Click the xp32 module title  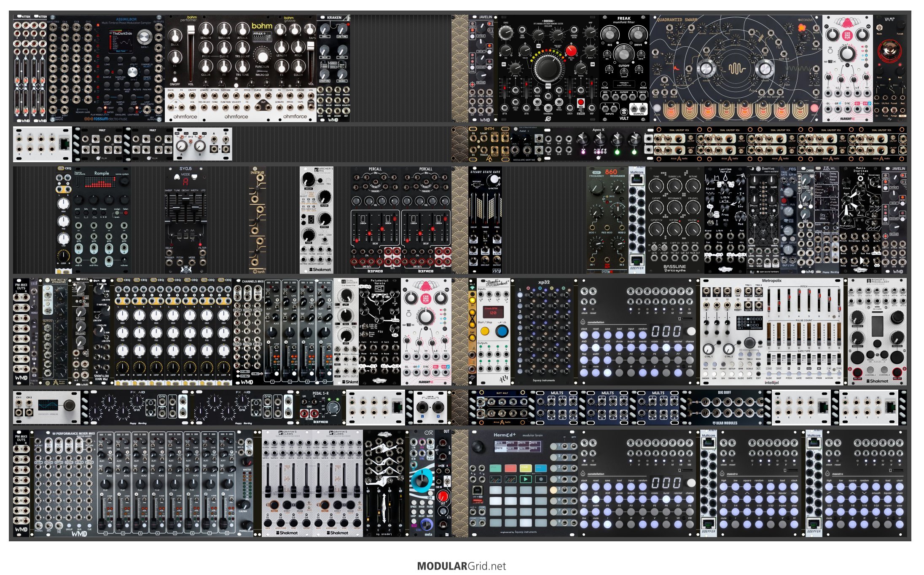(544, 282)
